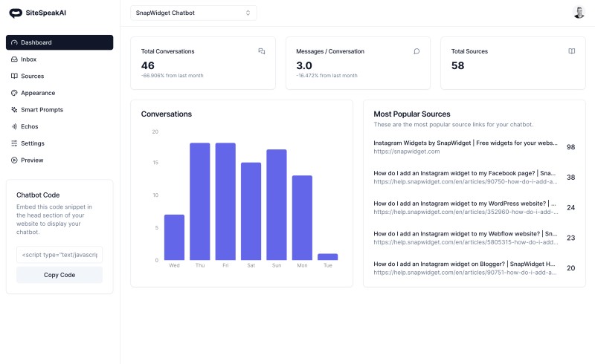Click the Sun bar in Conversations chart

pos(276,205)
